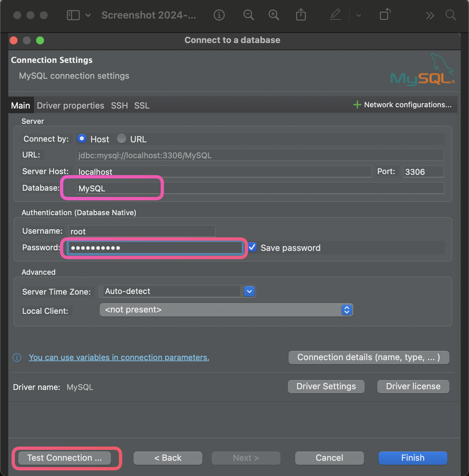Click the Back button
This screenshot has height=476, width=469.
click(168, 458)
